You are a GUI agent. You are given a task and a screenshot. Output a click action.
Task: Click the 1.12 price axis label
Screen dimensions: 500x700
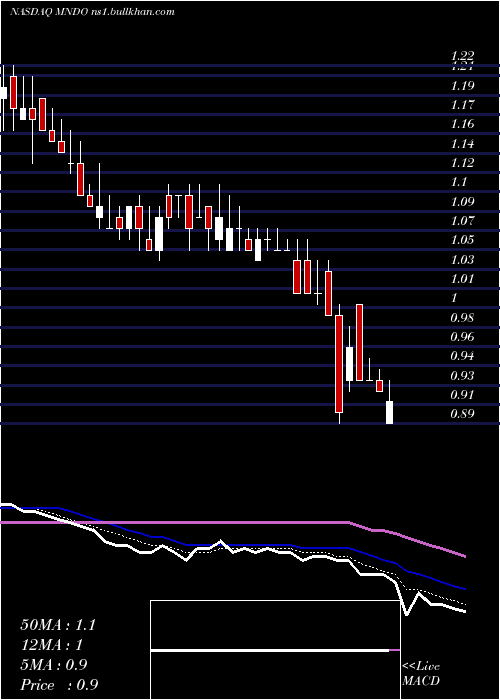pos(462,163)
